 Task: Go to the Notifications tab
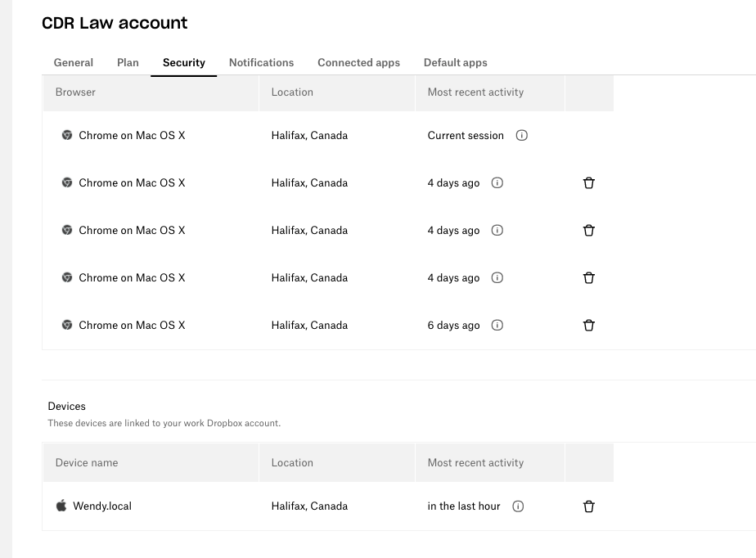(x=261, y=63)
